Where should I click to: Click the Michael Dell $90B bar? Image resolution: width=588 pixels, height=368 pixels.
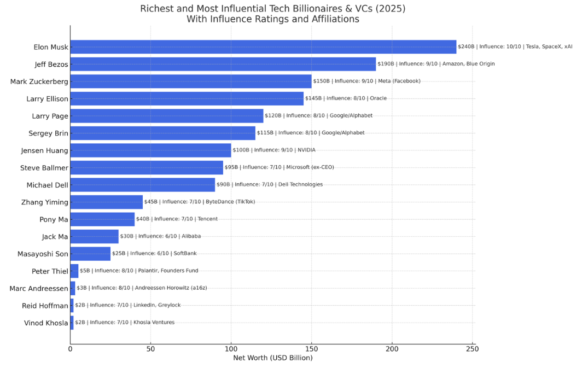point(143,185)
